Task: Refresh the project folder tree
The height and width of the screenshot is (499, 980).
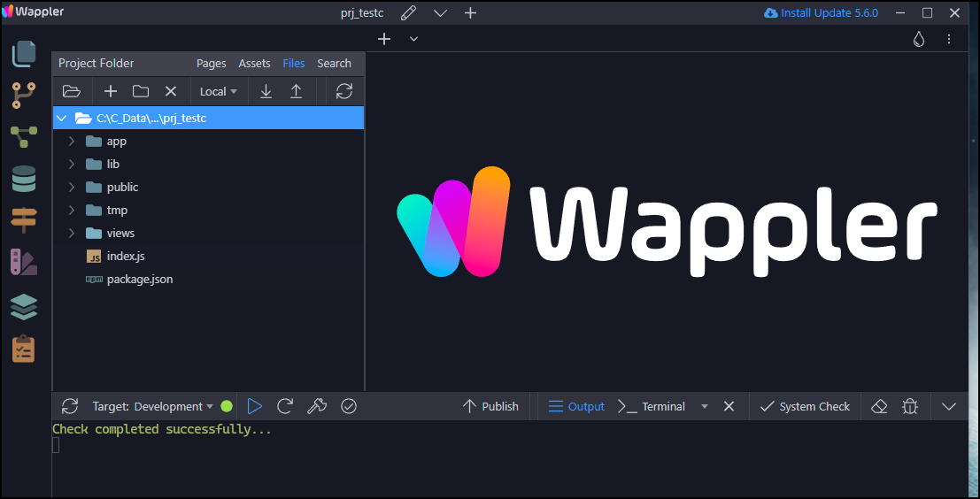Action: click(344, 91)
